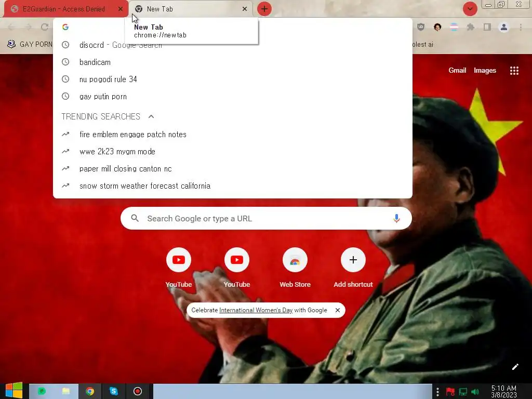This screenshot has width=532, height=399.
Task: Toggle the browser side panel icon
Action: tap(487, 27)
